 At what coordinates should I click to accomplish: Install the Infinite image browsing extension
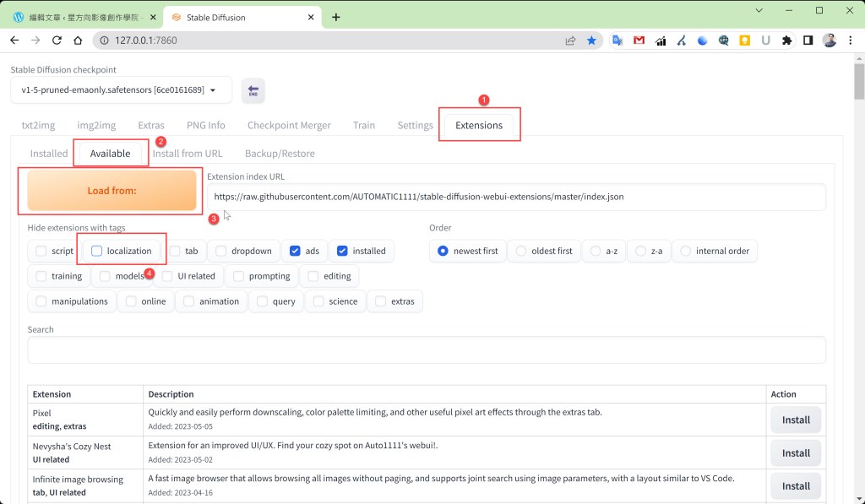coord(795,485)
